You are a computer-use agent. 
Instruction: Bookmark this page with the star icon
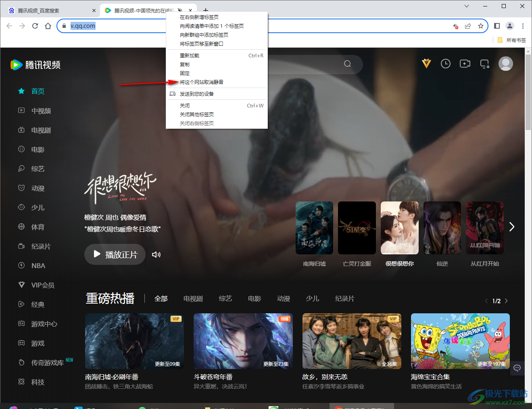click(481, 26)
